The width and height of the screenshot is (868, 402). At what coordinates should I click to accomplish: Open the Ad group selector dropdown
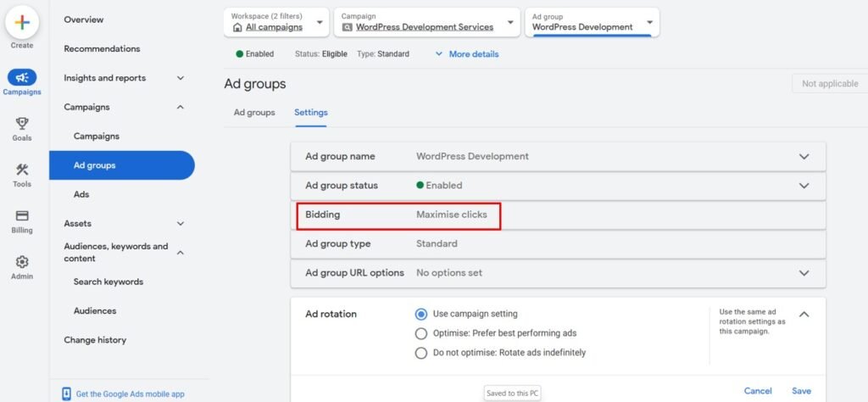[592, 22]
